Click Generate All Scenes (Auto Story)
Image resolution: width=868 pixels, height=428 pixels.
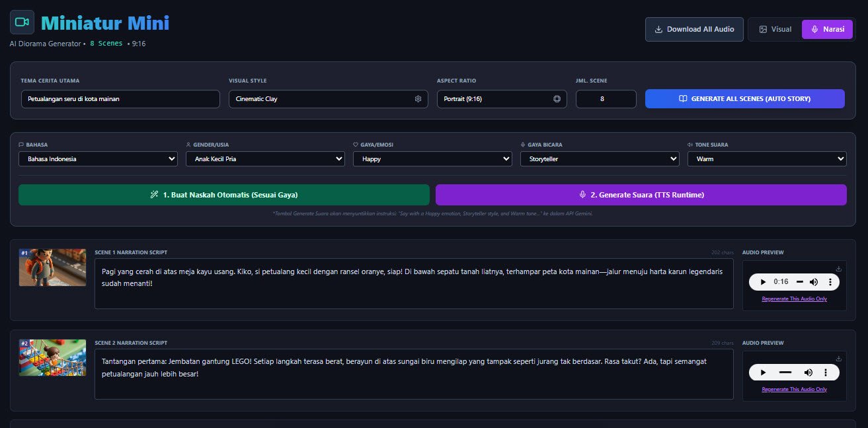[x=745, y=98]
